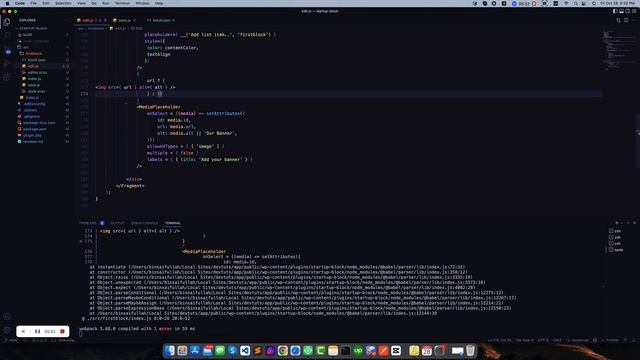This screenshot has height=360, width=640.
Task: Click the New Terminal plus icon
Action: (616, 223)
